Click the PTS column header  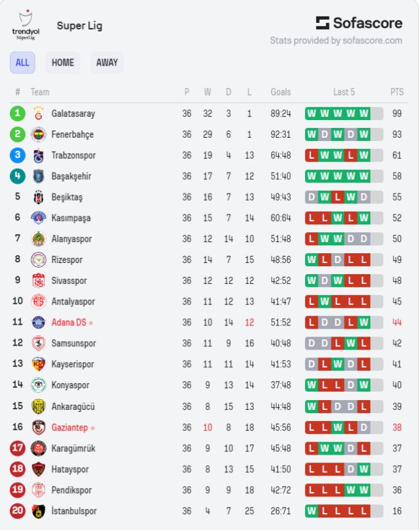(x=397, y=92)
